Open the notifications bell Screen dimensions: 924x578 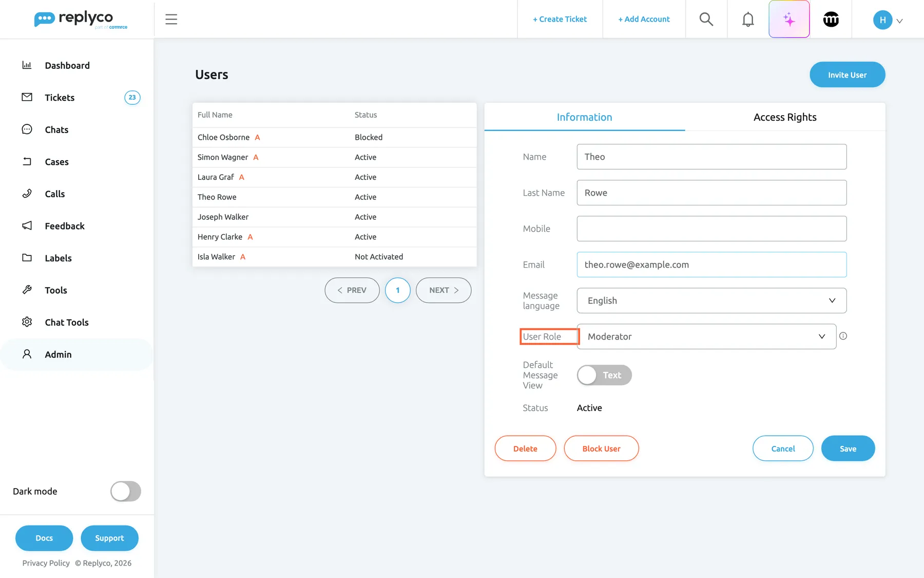[748, 20]
